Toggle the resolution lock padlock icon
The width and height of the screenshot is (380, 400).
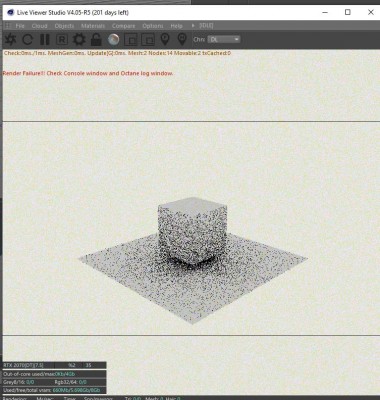point(96,39)
